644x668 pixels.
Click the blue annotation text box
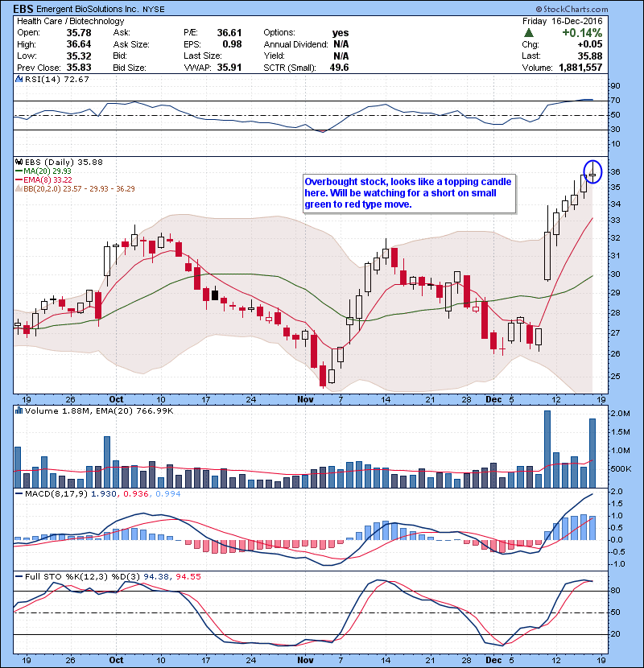coord(409,193)
